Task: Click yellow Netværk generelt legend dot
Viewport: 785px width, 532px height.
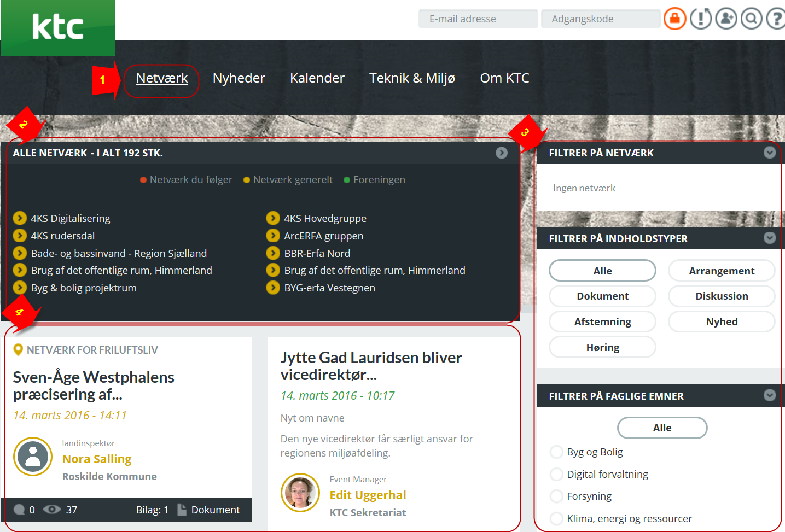Action: [247, 180]
